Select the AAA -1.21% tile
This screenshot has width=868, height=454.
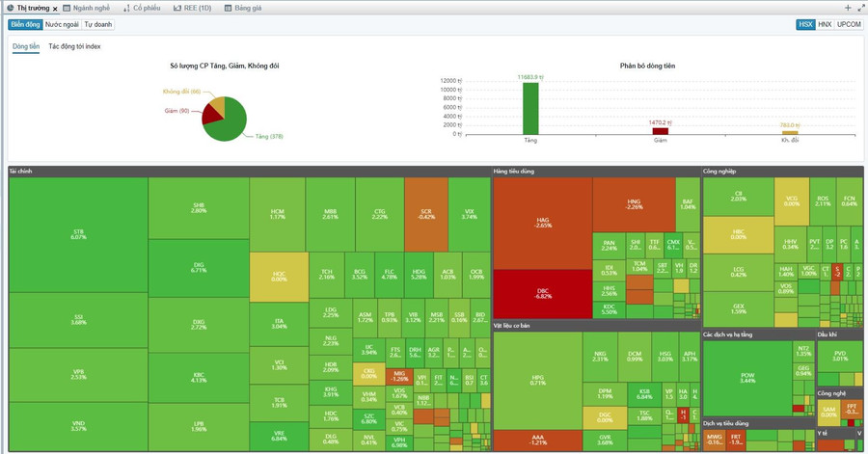point(537,441)
